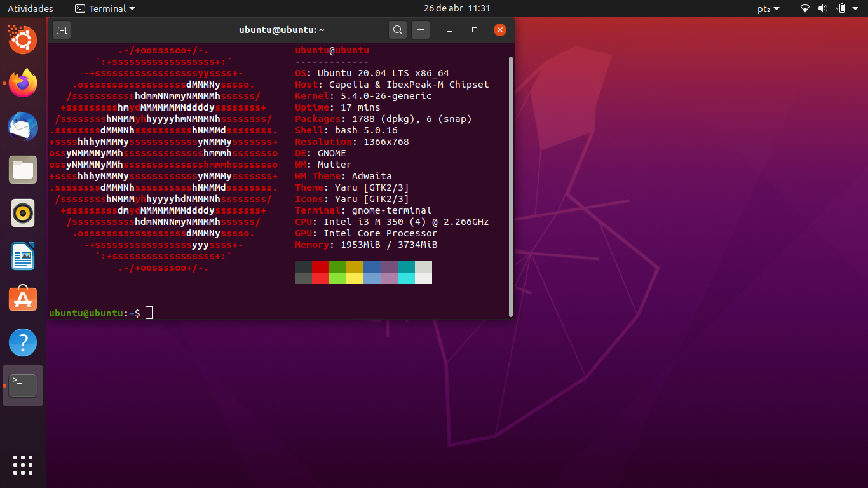Viewport: 868px width, 488px height.
Task: Open Thunderbird mail from the dock
Action: (x=23, y=126)
